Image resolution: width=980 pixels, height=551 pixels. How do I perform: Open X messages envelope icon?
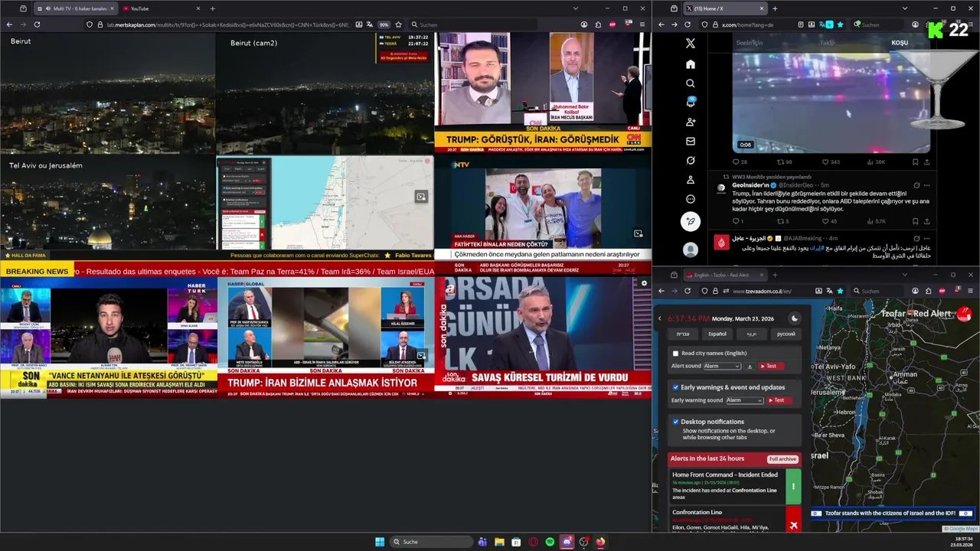[691, 142]
